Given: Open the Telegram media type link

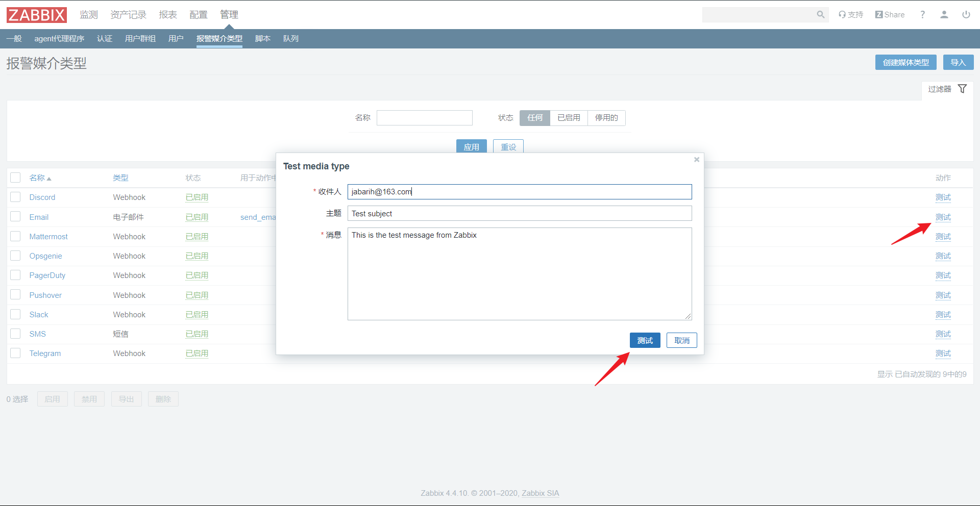Looking at the screenshot, I should coord(45,353).
